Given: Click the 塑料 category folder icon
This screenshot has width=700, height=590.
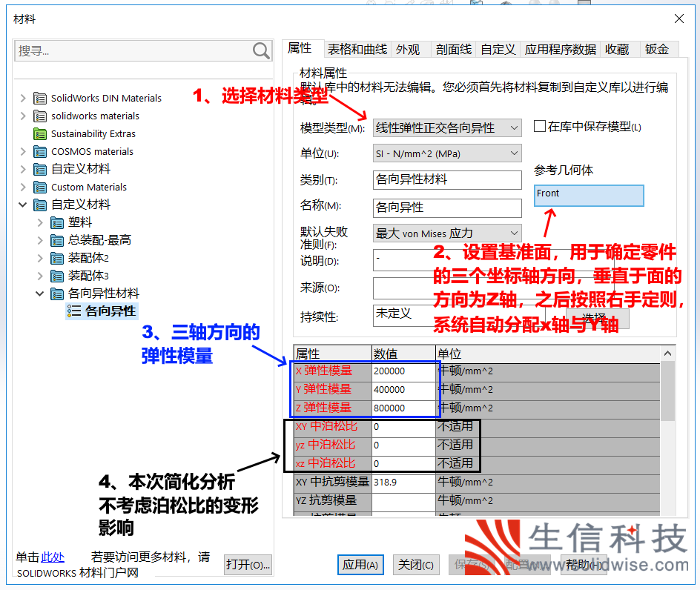Looking at the screenshot, I should tap(57, 222).
